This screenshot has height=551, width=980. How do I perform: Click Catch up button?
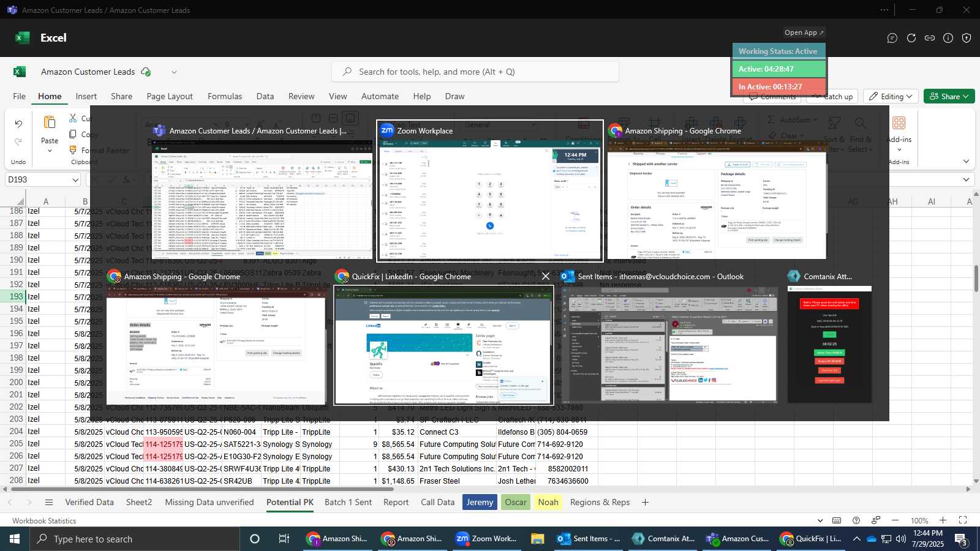tap(833, 97)
